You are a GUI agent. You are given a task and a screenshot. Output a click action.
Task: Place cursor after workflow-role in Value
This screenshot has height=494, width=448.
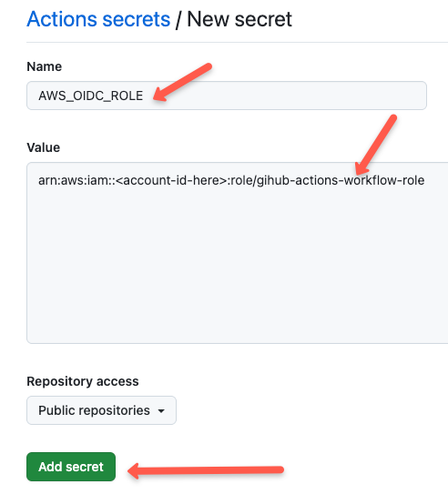[x=425, y=180]
